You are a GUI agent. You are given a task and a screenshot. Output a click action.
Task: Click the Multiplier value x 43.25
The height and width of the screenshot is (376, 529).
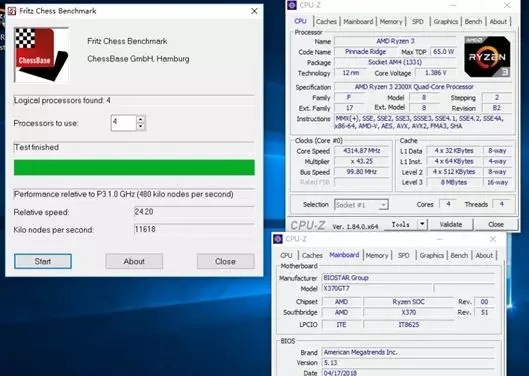tap(362, 161)
